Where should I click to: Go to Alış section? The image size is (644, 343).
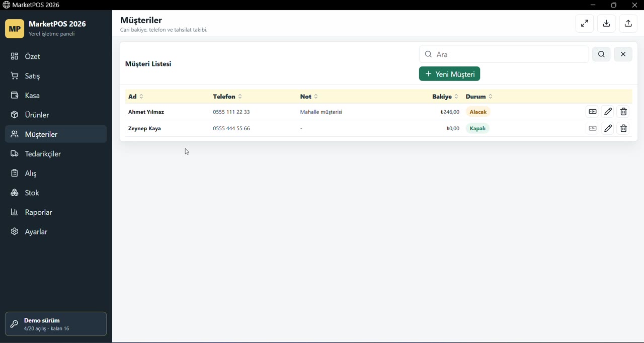tap(56, 174)
